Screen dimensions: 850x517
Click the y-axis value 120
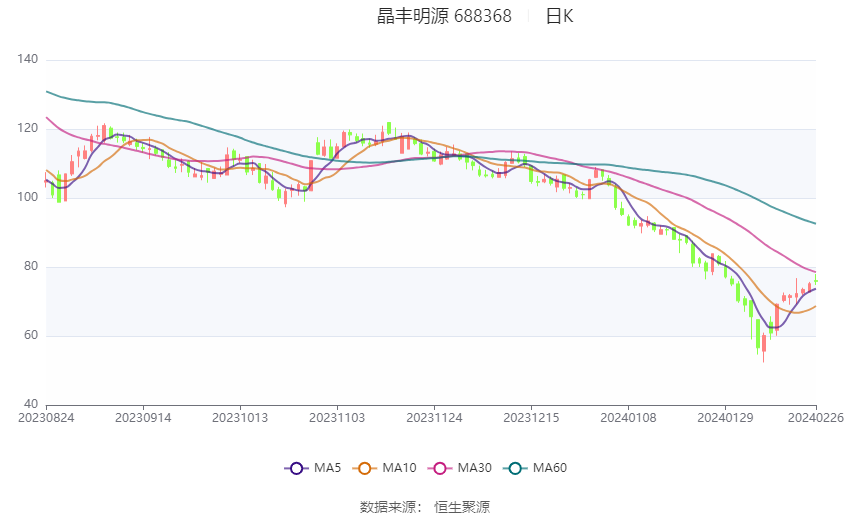(x=28, y=128)
